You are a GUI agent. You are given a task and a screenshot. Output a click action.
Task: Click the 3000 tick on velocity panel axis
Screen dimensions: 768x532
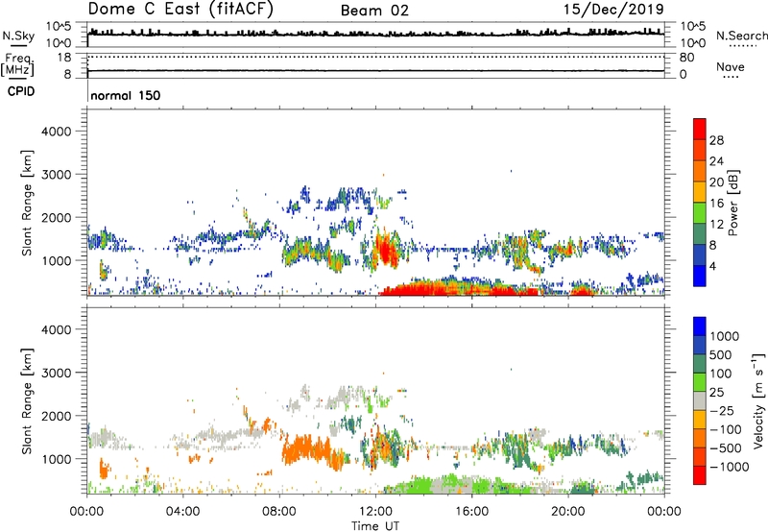tap(56, 373)
